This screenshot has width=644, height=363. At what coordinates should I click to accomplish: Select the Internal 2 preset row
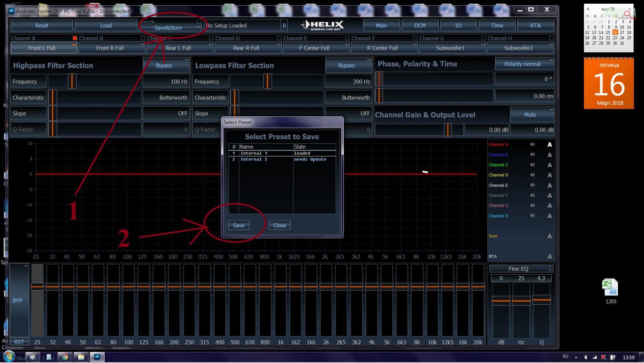click(282, 159)
